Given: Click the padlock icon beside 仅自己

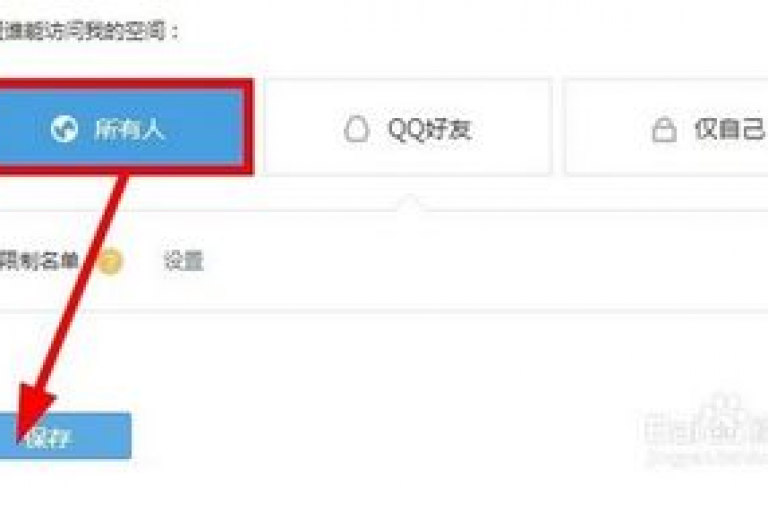Looking at the screenshot, I should coord(664,130).
